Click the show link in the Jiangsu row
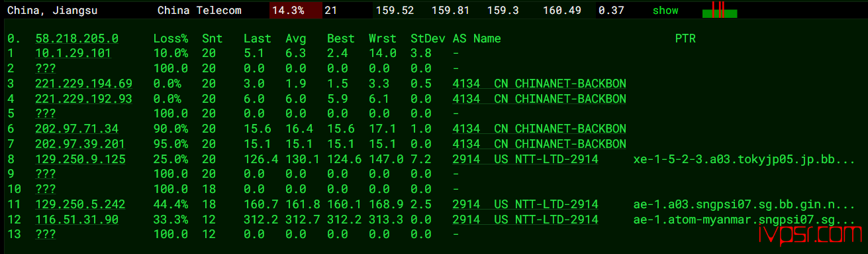Viewport: 868px width, 254px height. pyautogui.click(x=665, y=11)
